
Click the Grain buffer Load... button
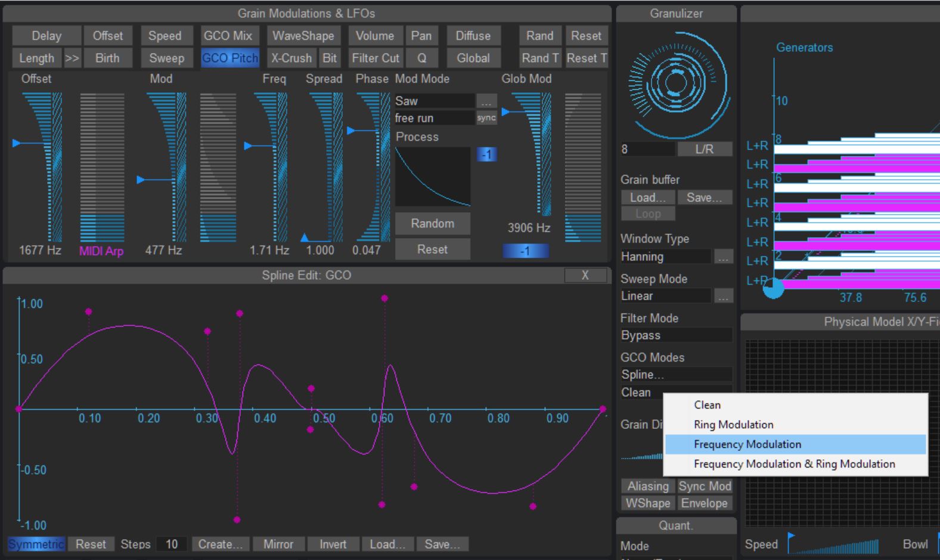click(648, 197)
